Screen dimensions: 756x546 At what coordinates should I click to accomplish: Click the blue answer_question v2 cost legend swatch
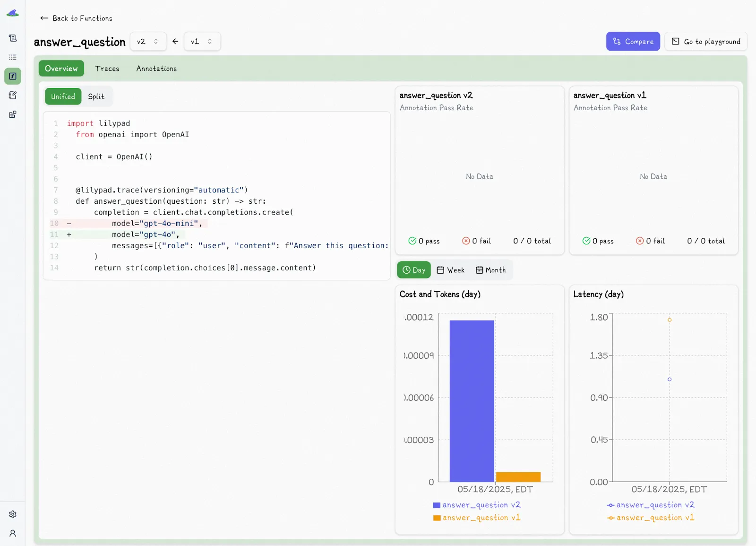tap(437, 505)
